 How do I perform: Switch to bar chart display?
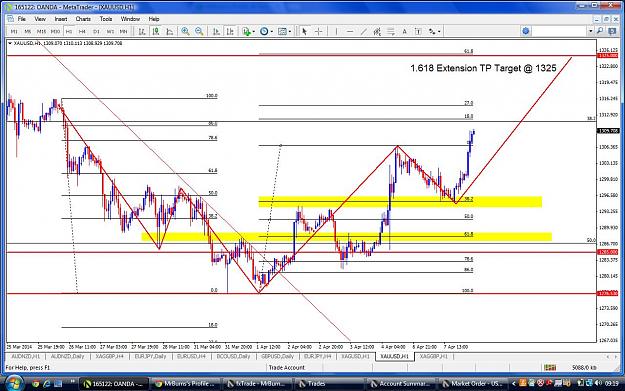tap(142, 31)
